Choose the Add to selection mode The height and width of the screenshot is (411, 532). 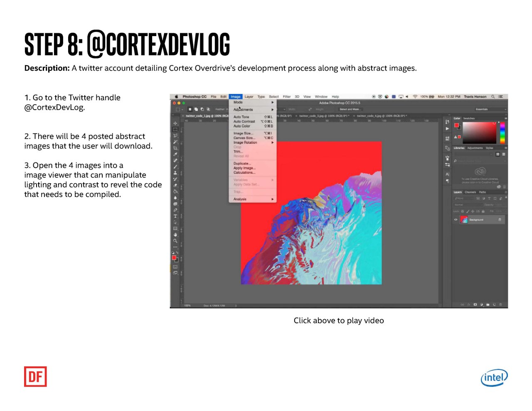[196, 109]
